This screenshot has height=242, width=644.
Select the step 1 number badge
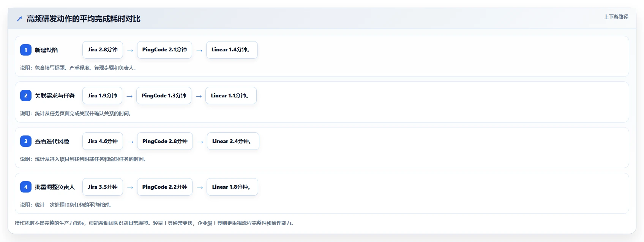(x=26, y=50)
